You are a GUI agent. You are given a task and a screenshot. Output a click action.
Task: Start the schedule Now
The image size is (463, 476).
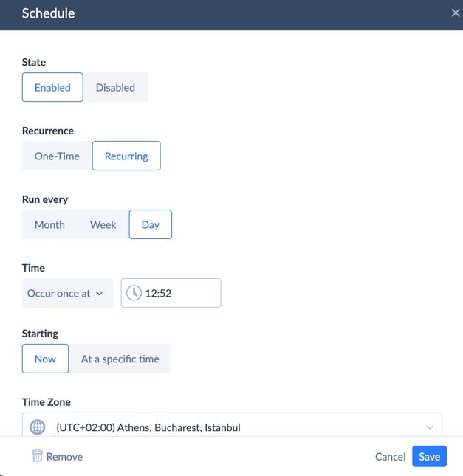45,359
